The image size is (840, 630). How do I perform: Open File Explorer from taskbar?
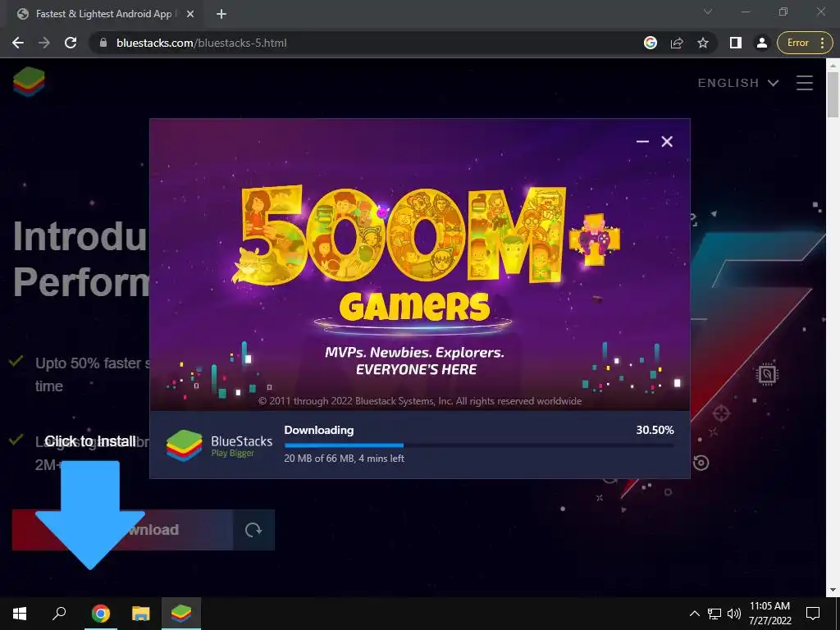coord(141,614)
